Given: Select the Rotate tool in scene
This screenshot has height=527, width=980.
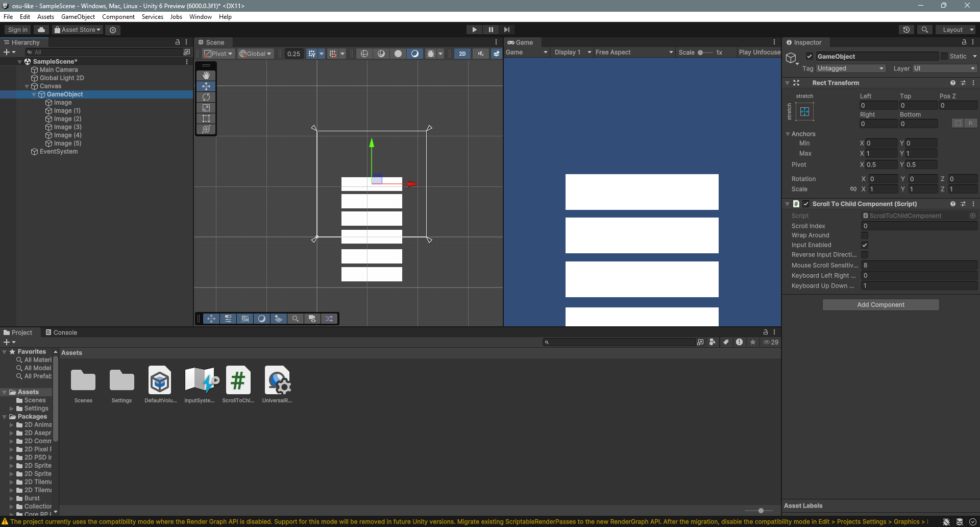Looking at the screenshot, I should click(206, 97).
